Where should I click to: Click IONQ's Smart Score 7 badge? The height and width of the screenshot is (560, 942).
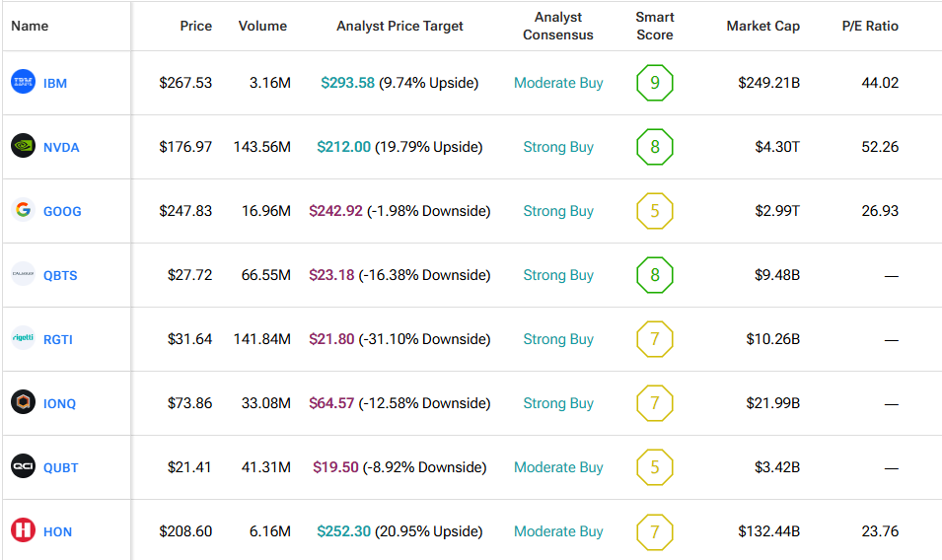[x=655, y=403]
